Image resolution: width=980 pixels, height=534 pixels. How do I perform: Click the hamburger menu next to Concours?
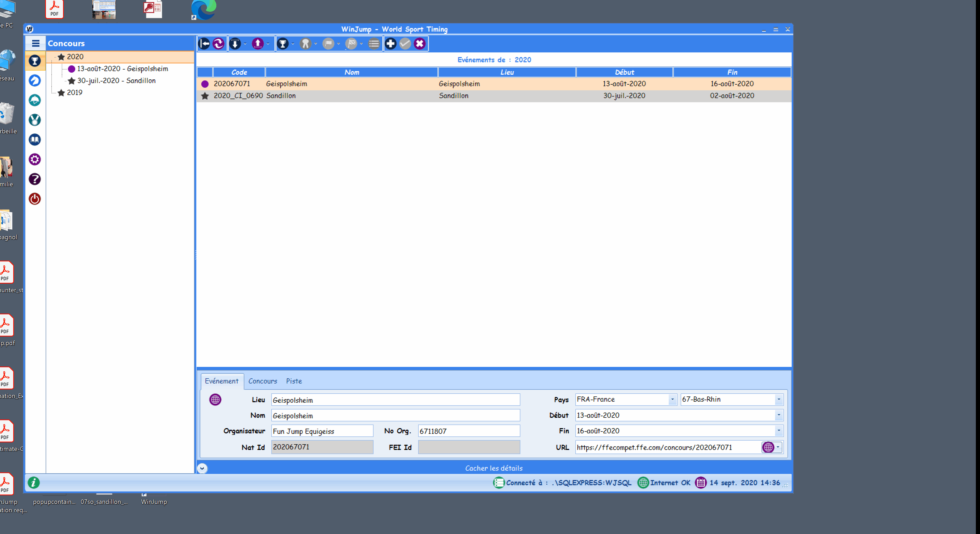point(36,43)
